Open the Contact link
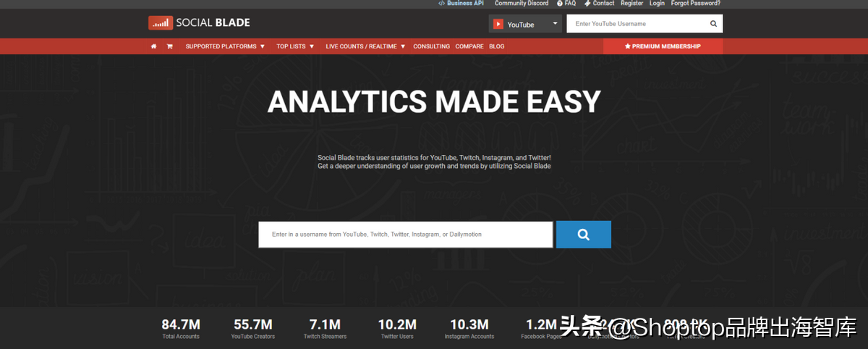Viewport: 868px width, 349px height. coord(599,4)
